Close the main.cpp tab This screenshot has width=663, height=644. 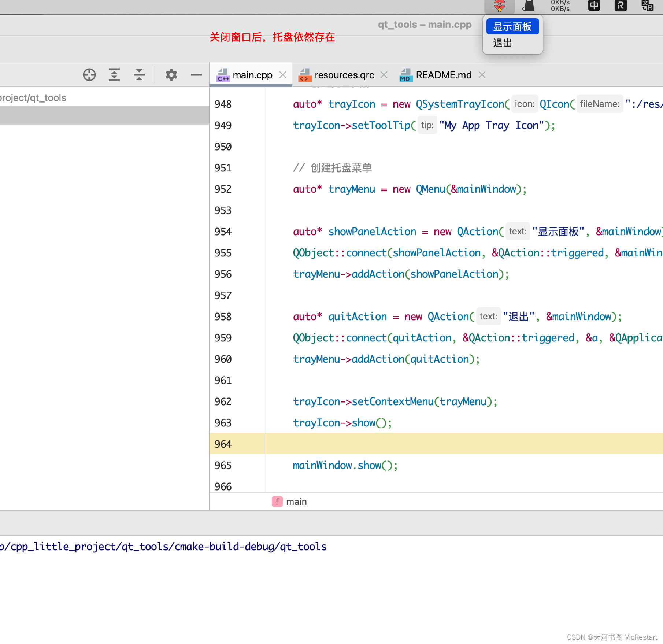click(x=283, y=75)
